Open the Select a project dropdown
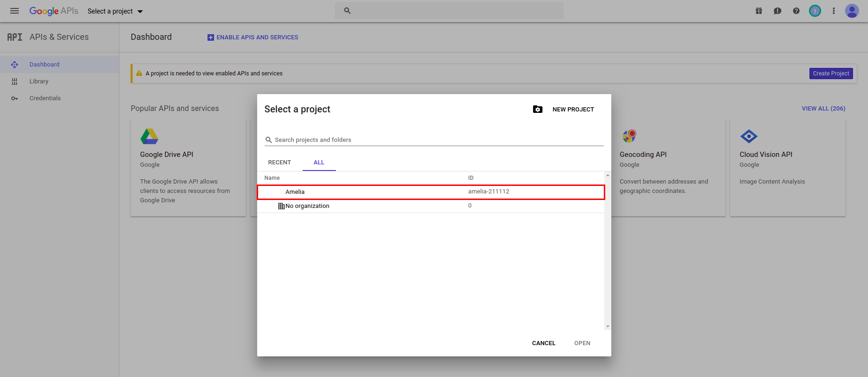 (115, 11)
